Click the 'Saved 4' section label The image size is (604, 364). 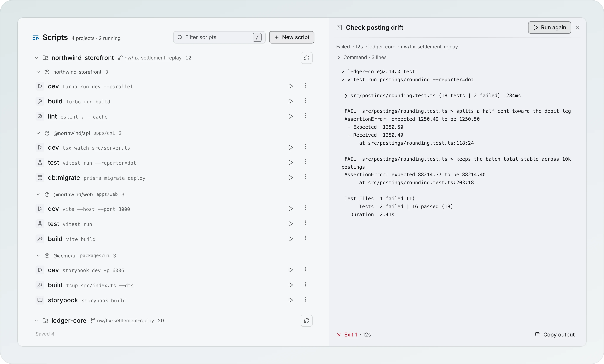point(45,334)
